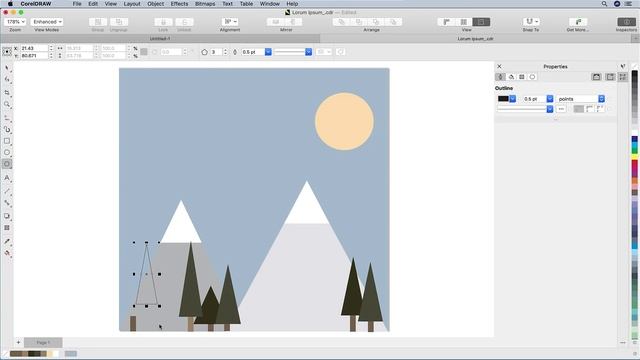The image size is (640, 360).
Task: Select the Crop tool
Action: point(7,93)
